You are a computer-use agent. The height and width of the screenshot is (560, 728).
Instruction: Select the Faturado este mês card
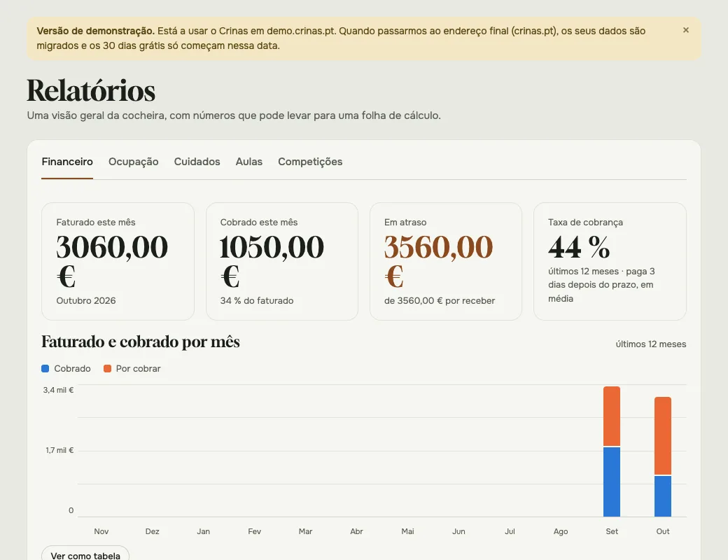tap(118, 261)
